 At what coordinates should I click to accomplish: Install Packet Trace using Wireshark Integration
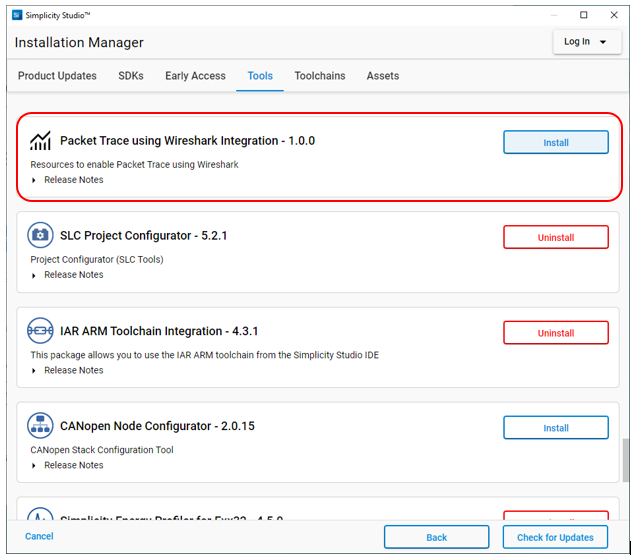[x=556, y=142]
